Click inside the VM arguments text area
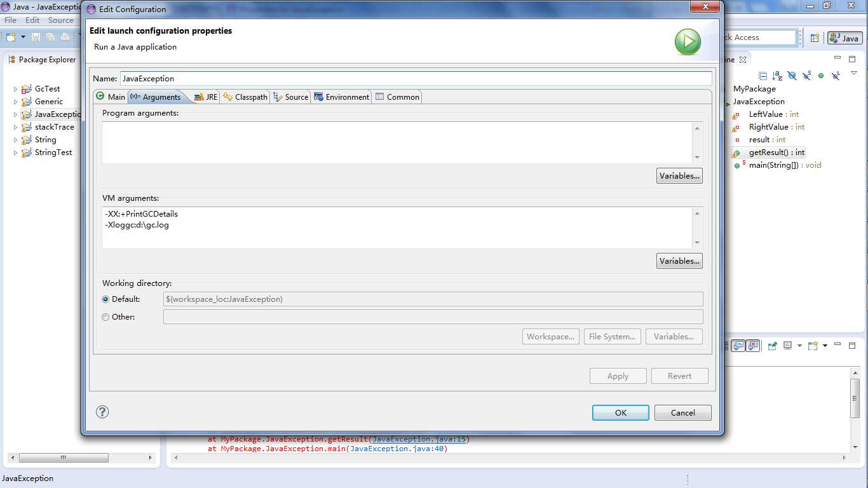868x488 pixels. [397, 227]
